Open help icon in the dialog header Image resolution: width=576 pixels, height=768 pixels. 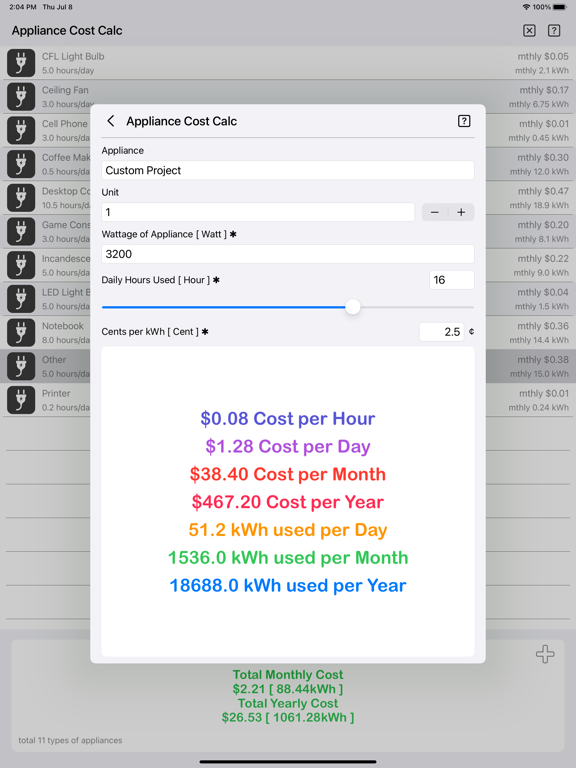pos(464,121)
